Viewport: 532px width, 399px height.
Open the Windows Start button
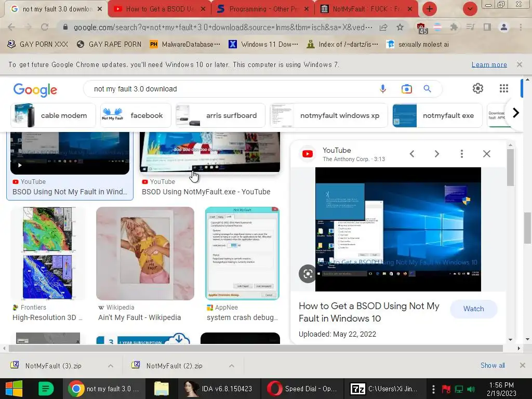point(14,389)
